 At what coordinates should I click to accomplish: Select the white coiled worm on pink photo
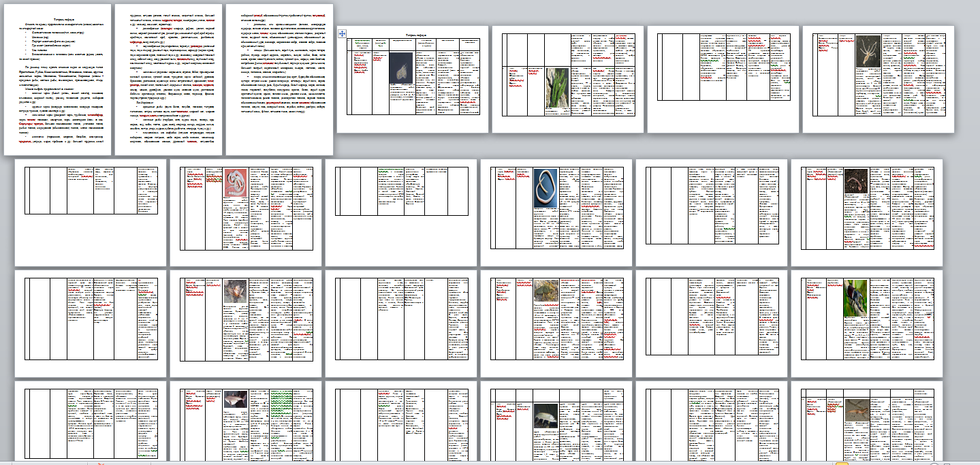tap(236, 183)
